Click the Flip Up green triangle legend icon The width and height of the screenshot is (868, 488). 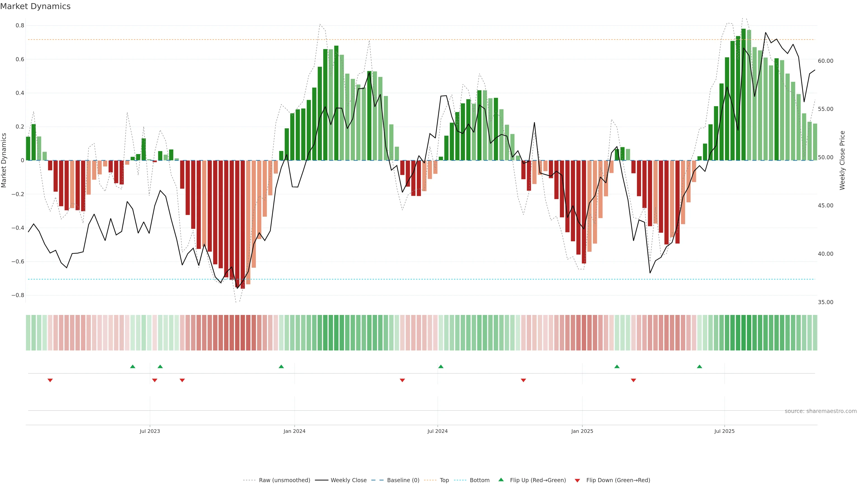tap(501, 480)
